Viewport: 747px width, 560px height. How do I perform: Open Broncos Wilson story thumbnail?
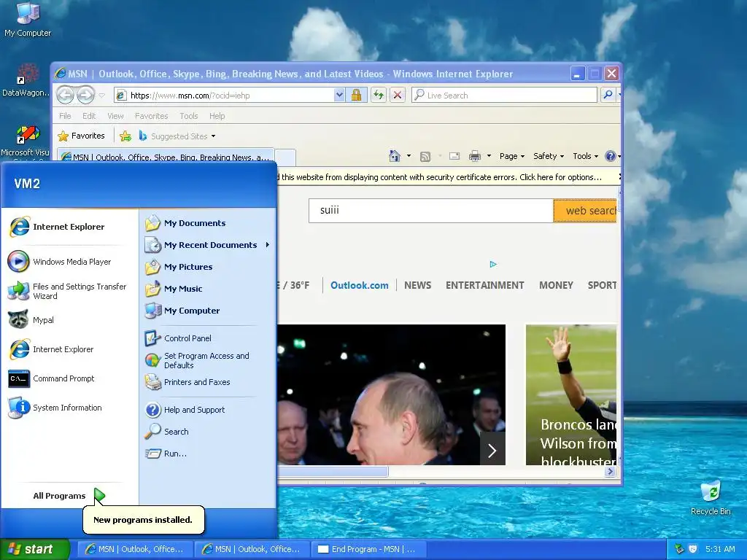[x=571, y=394]
